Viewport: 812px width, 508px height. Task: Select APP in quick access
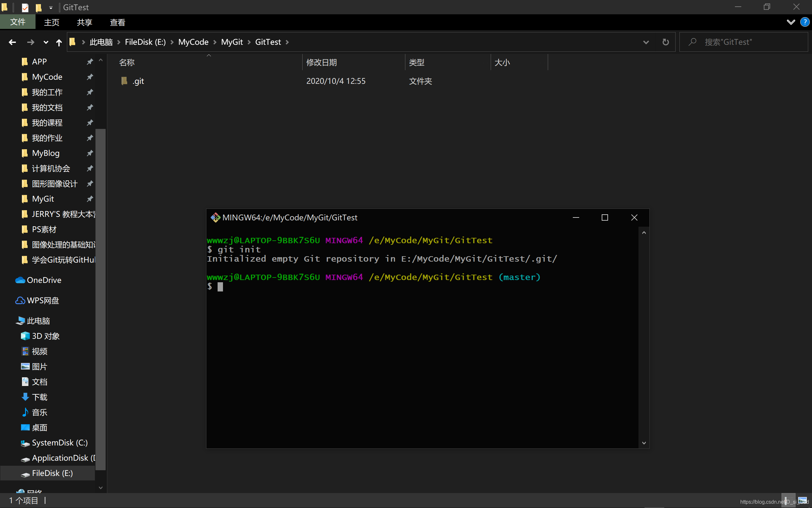[x=39, y=62]
